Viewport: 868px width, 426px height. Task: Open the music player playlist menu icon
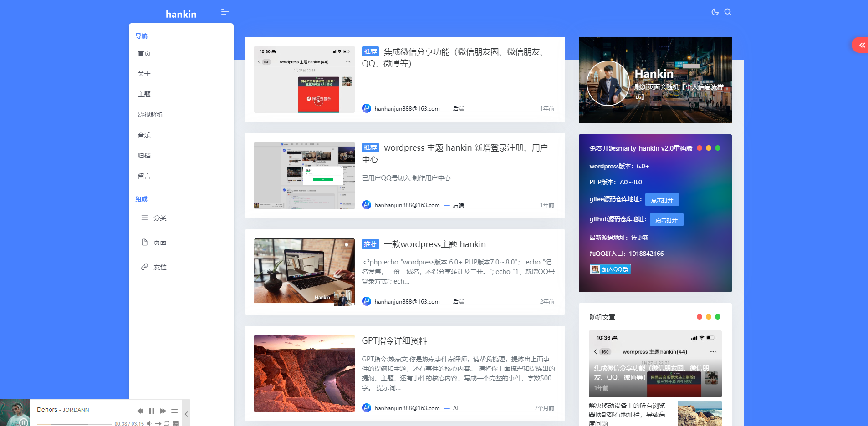point(174,411)
